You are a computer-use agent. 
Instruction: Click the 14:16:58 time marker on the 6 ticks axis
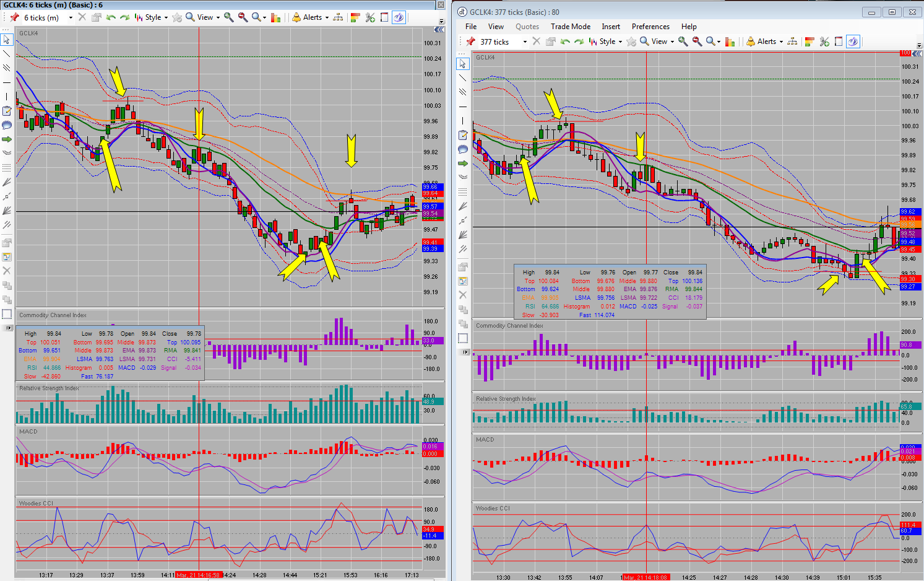click(x=199, y=575)
